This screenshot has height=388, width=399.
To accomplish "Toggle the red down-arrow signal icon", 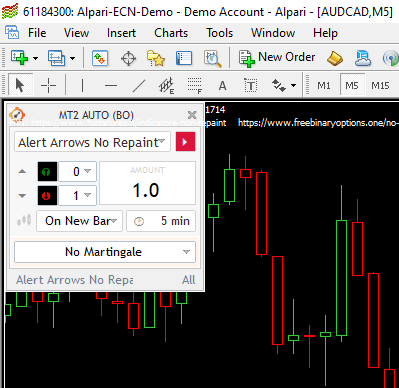I will click(47, 195).
